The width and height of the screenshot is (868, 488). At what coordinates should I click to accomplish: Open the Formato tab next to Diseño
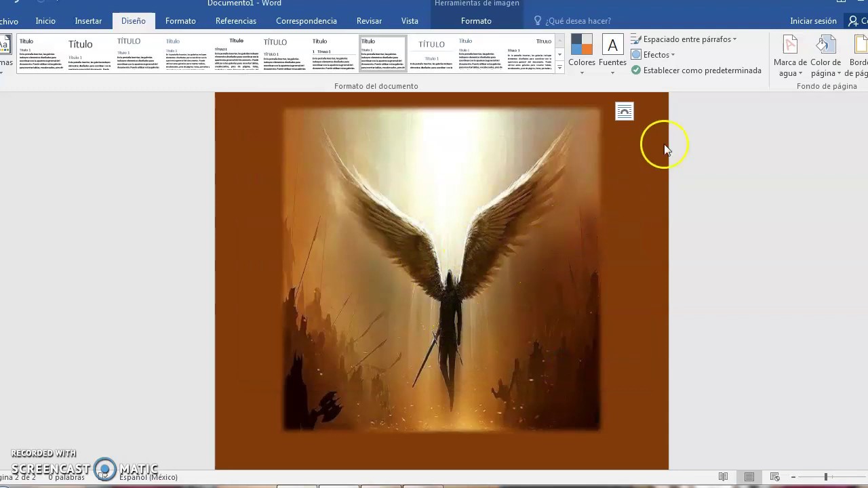180,21
